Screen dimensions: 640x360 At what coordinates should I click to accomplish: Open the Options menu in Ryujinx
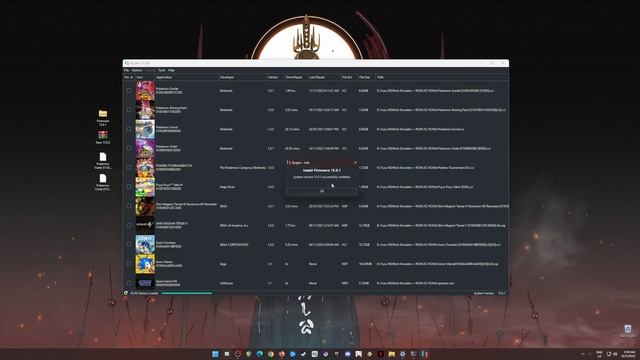point(137,70)
